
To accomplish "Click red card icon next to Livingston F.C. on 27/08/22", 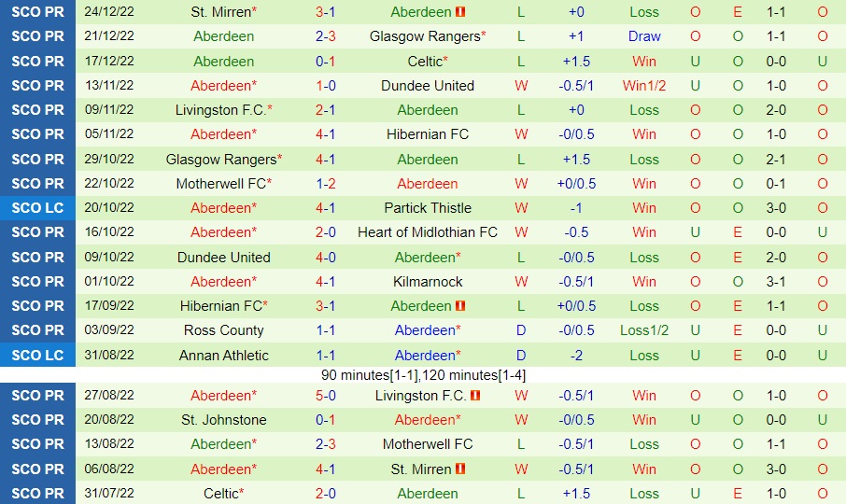I will click(475, 396).
